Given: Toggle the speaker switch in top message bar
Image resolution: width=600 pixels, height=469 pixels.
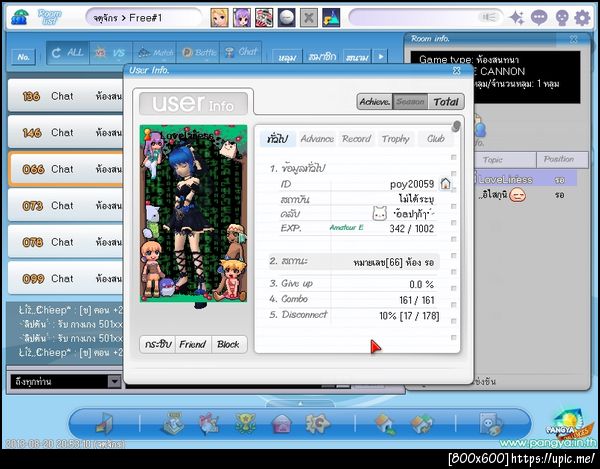Looking at the screenshot, I should coord(489,17).
